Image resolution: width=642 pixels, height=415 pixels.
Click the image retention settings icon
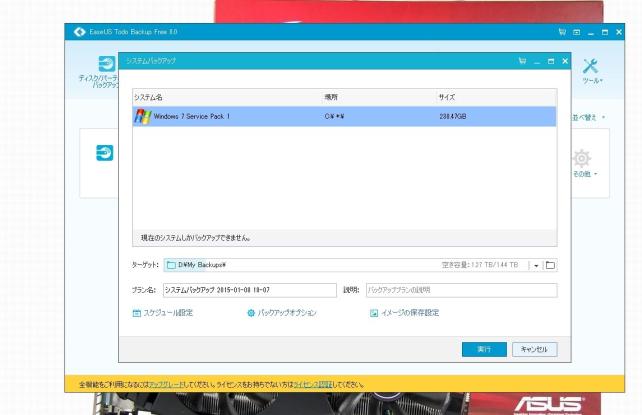point(374,313)
